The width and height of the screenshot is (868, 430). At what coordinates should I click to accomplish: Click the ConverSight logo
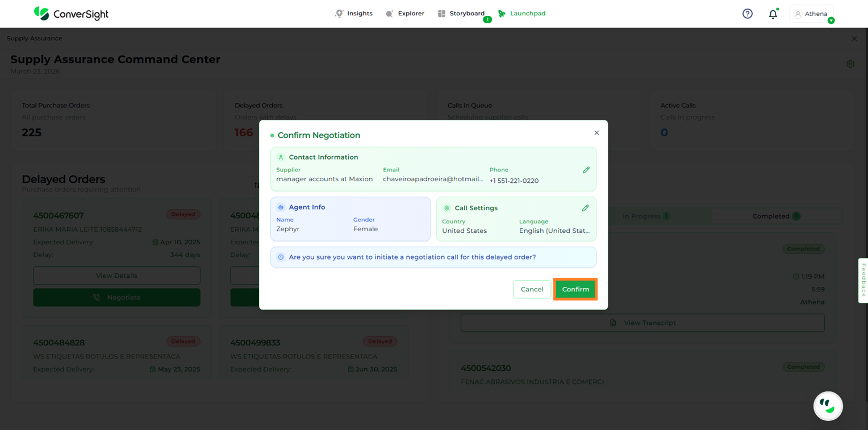tap(71, 14)
